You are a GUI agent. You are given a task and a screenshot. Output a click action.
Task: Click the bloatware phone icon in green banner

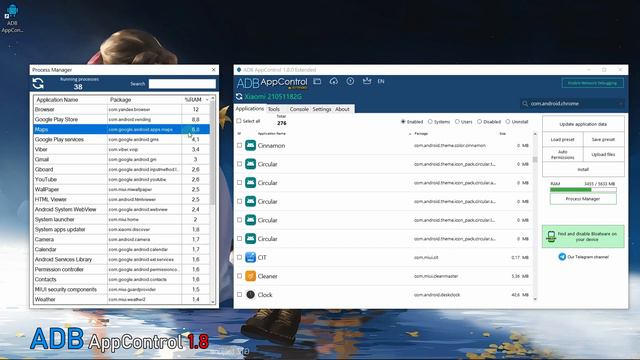tap(551, 236)
